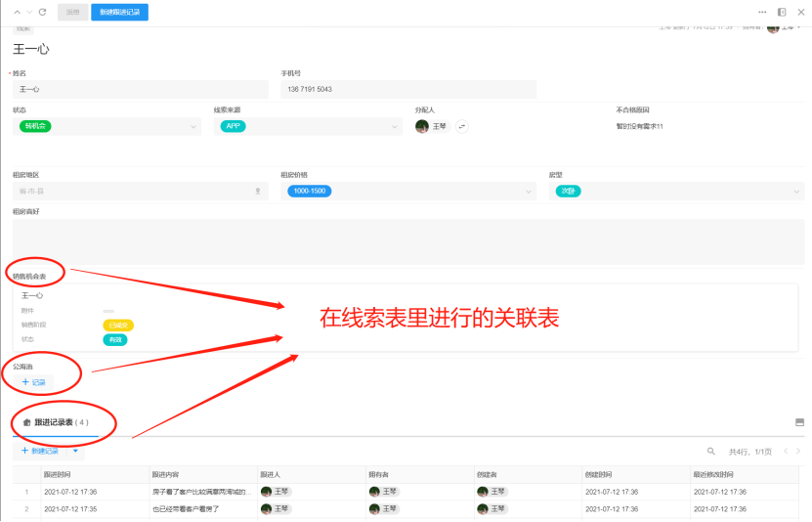Click 王琴 avatar in row 2 创建者 column
This screenshot has height=522, width=812.
pyautogui.click(x=483, y=509)
